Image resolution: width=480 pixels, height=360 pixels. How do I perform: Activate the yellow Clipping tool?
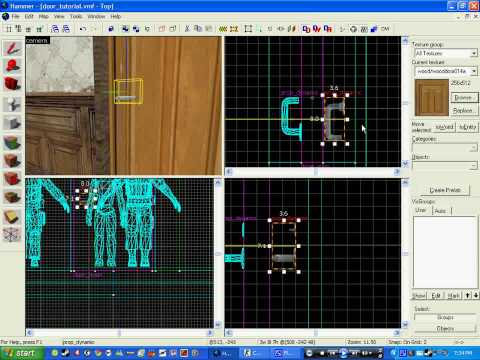(12, 217)
